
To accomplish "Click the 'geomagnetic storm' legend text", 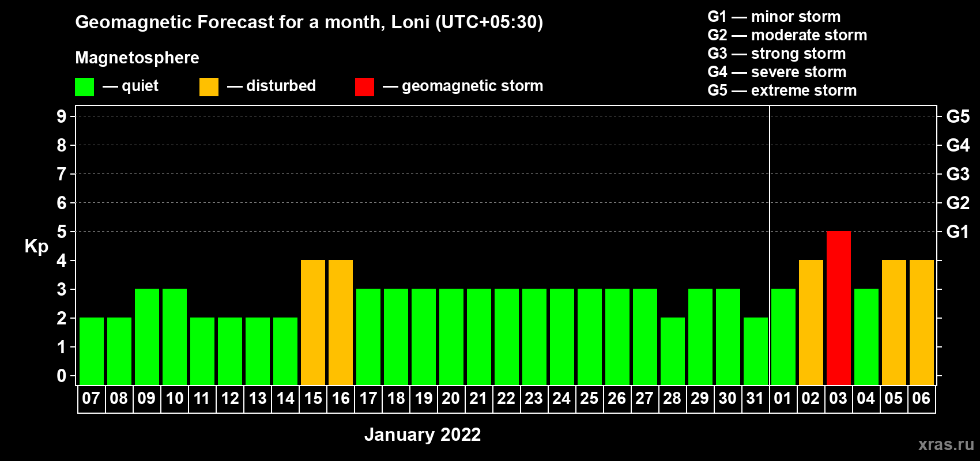I will point(473,86).
